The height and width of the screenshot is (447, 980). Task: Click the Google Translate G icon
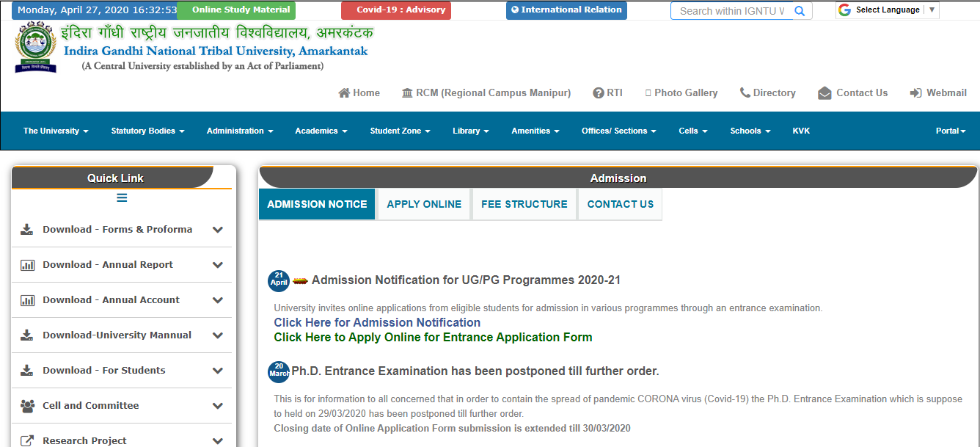pyautogui.click(x=844, y=10)
